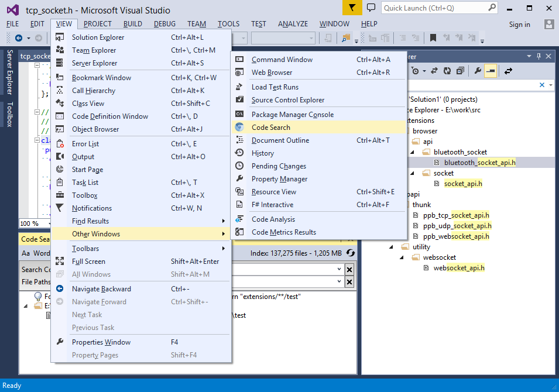This screenshot has height=392, width=559.
Task: Open the PROJECT menu
Action: click(x=97, y=24)
